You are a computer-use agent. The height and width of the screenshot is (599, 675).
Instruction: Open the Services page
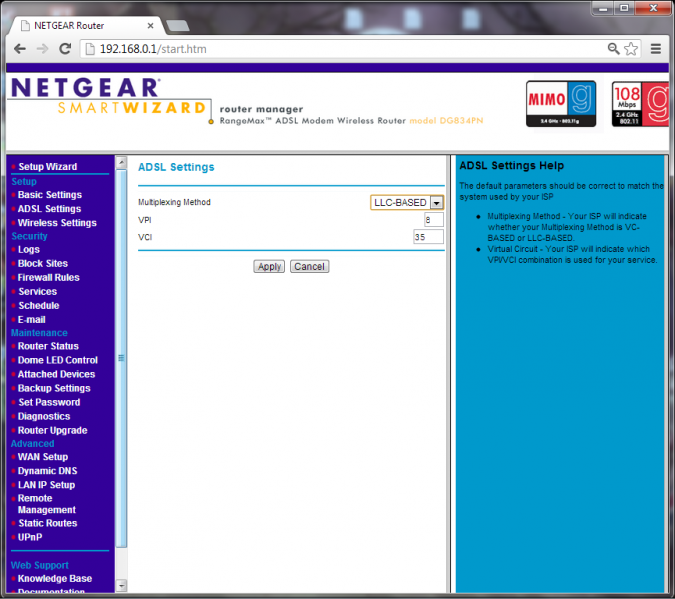pos(37,292)
